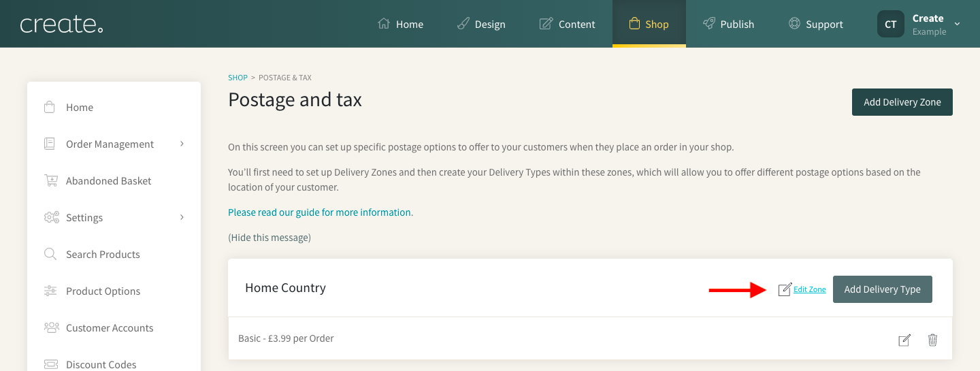Delete the Basic delivery type via trash icon
Screen dimensions: 980x371
933,340
